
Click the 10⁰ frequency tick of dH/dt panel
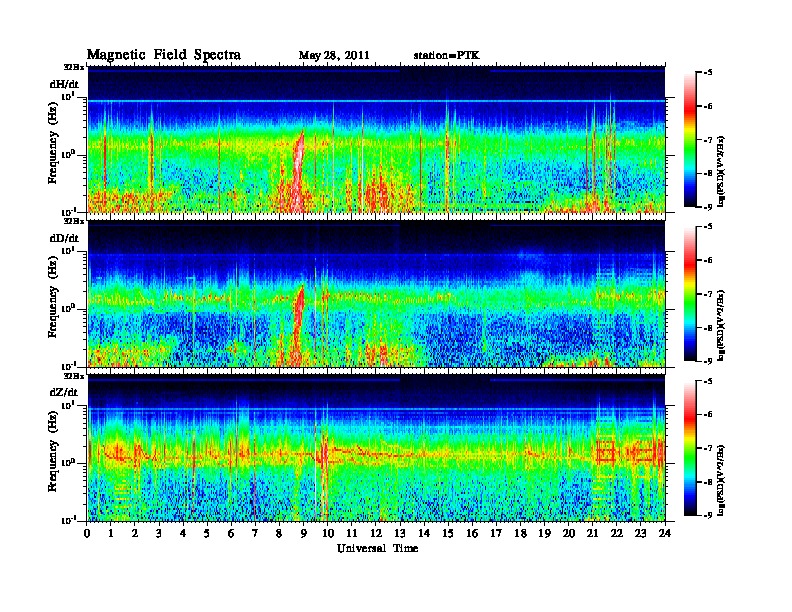[x=68, y=155]
